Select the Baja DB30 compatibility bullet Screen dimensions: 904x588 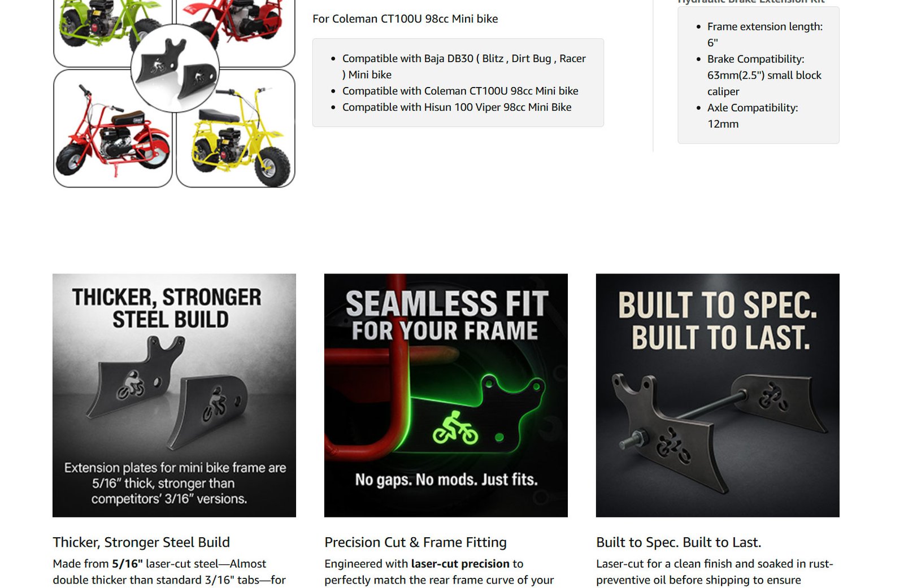463,67
